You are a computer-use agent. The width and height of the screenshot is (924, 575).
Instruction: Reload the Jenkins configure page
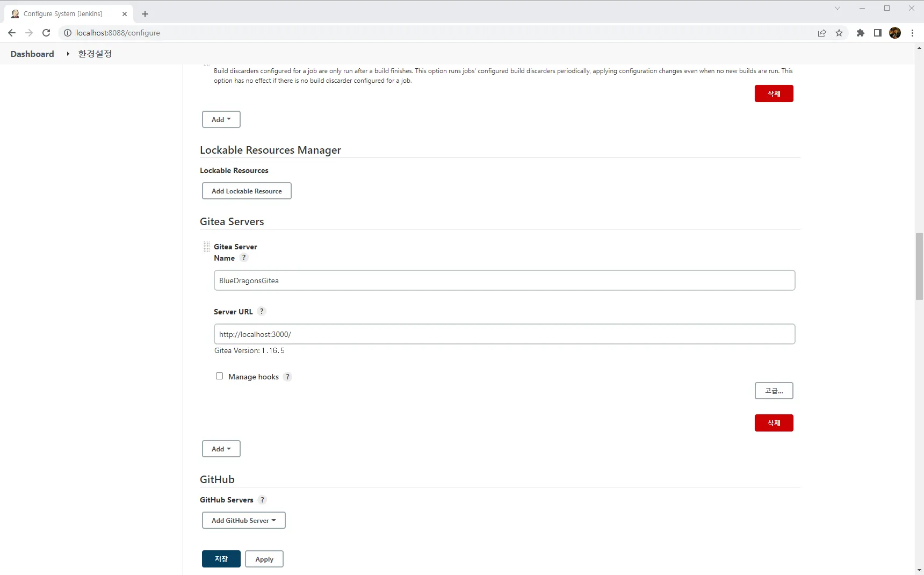tap(46, 33)
